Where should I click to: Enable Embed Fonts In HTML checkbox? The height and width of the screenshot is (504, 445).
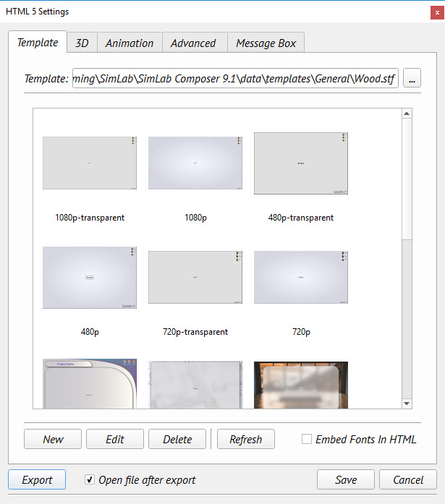click(307, 439)
